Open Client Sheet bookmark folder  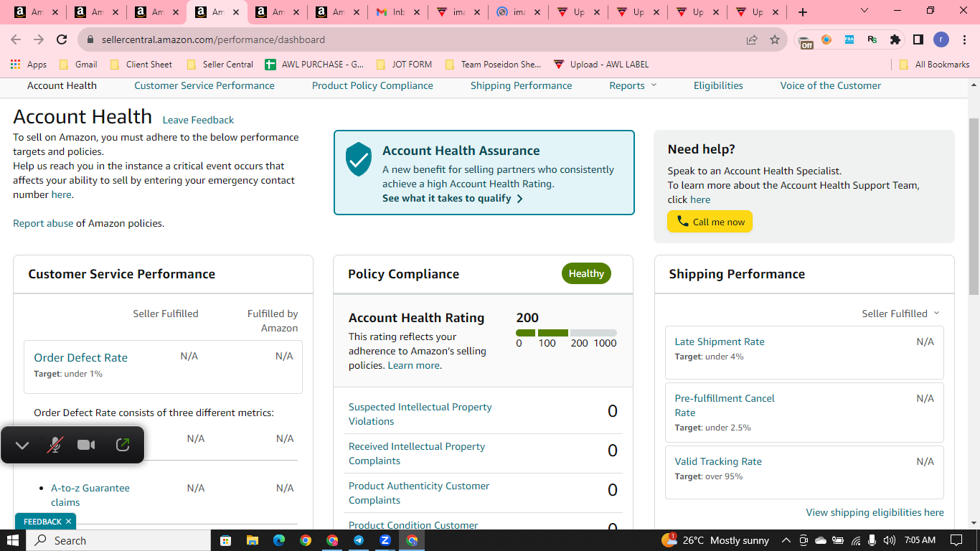[x=141, y=64]
